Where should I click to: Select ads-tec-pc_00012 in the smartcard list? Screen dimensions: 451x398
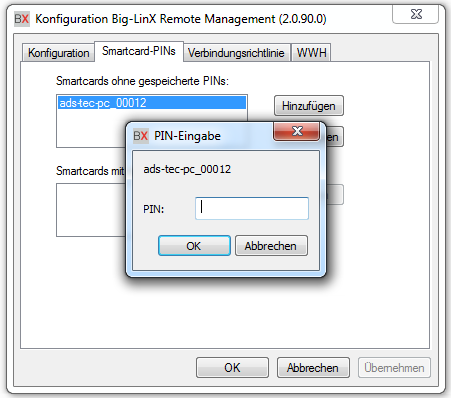(152, 103)
